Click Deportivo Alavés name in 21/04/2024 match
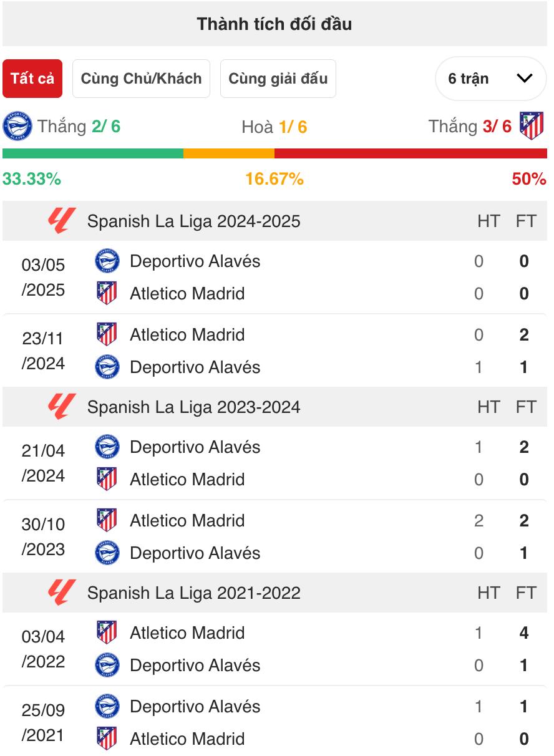 tap(195, 447)
